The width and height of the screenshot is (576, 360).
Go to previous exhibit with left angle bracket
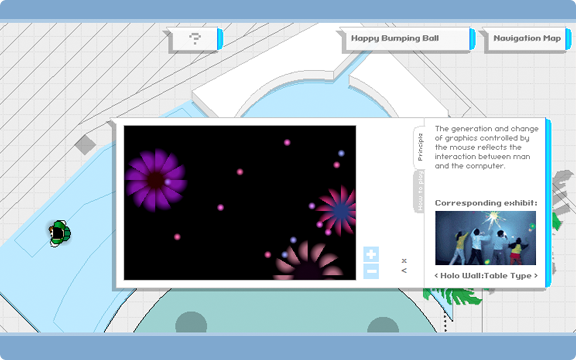436,276
